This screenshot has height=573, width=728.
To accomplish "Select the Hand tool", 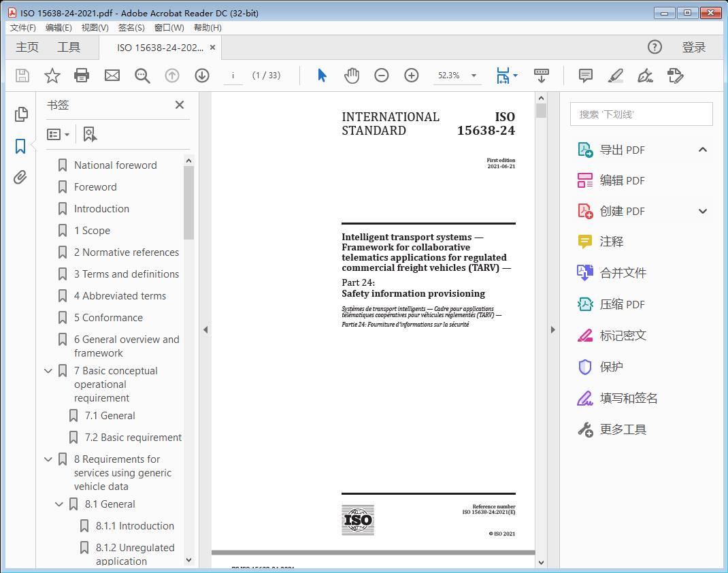I will [x=352, y=75].
